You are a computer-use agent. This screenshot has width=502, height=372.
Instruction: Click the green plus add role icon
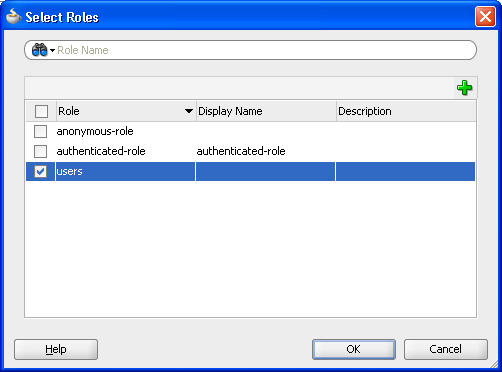tap(464, 88)
